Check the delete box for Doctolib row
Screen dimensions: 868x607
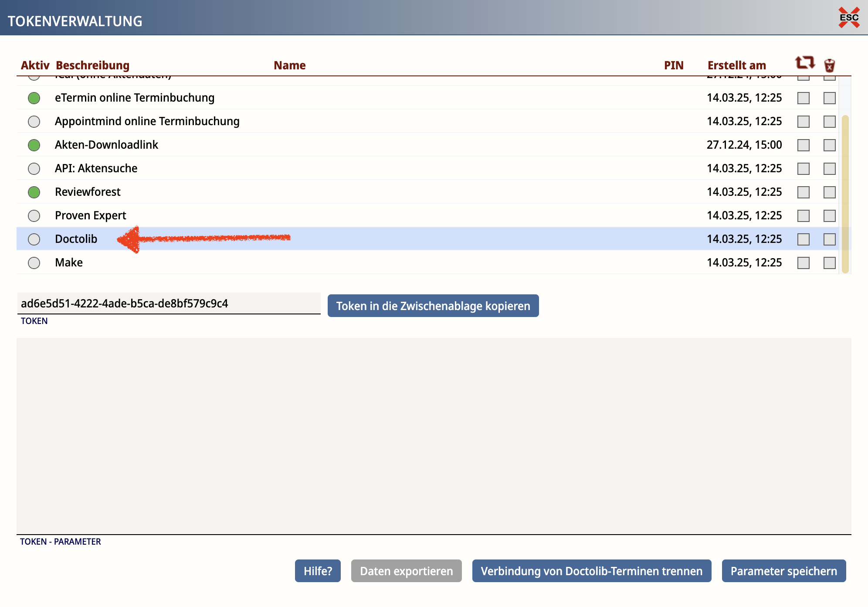pyautogui.click(x=830, y=239)
